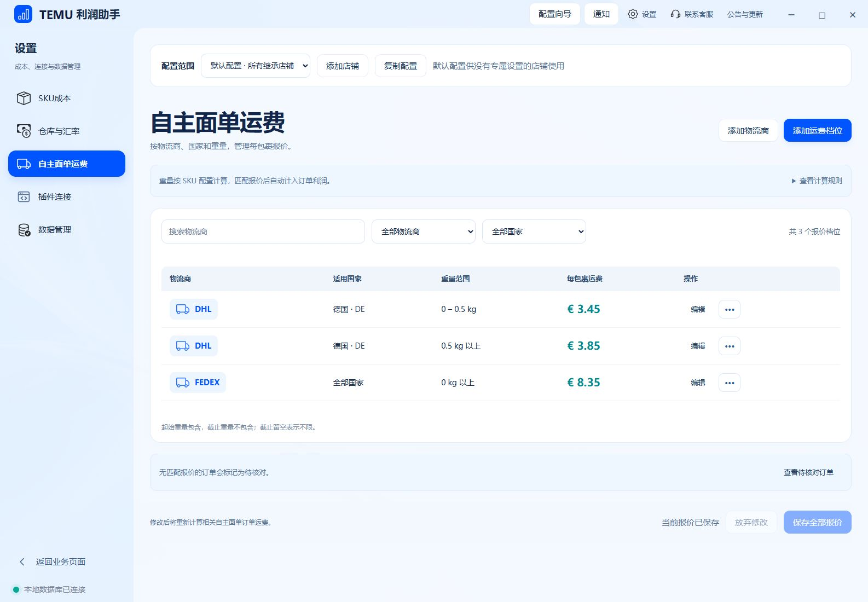The width and height of the screenshot is (868, 602).
Task: Open 数据管理 sidebar item
Action: click(67, 229)
